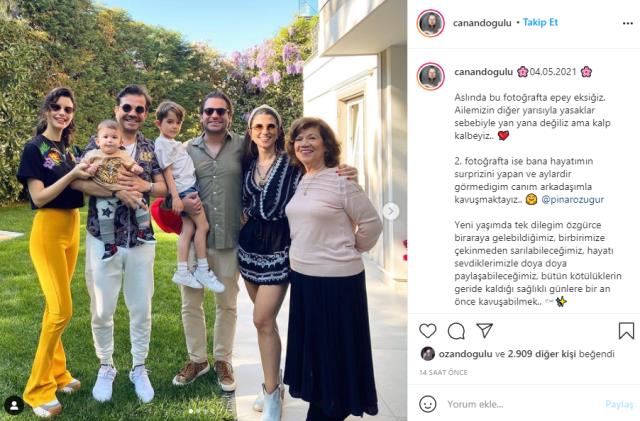Viewport: 640px width, 421px height.
Task: Submit the comment with Paylaş
Action: point(619,404)
